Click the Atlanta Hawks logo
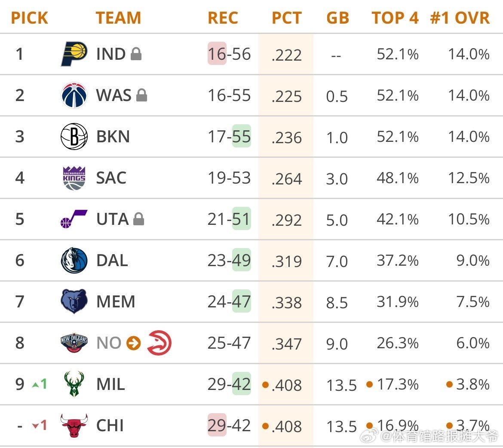This screenshot has width=503, height=448. (x=159, y=343)
